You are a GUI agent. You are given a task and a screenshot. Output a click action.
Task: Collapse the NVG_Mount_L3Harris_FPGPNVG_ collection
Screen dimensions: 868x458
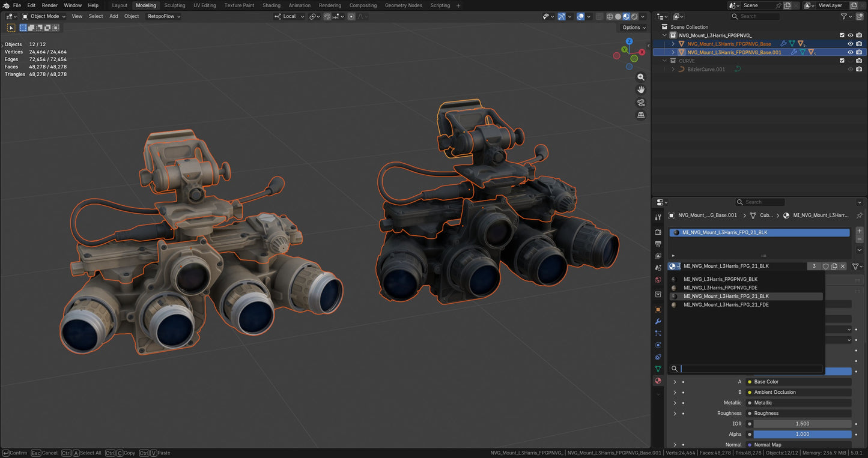(x=664, y=35)
